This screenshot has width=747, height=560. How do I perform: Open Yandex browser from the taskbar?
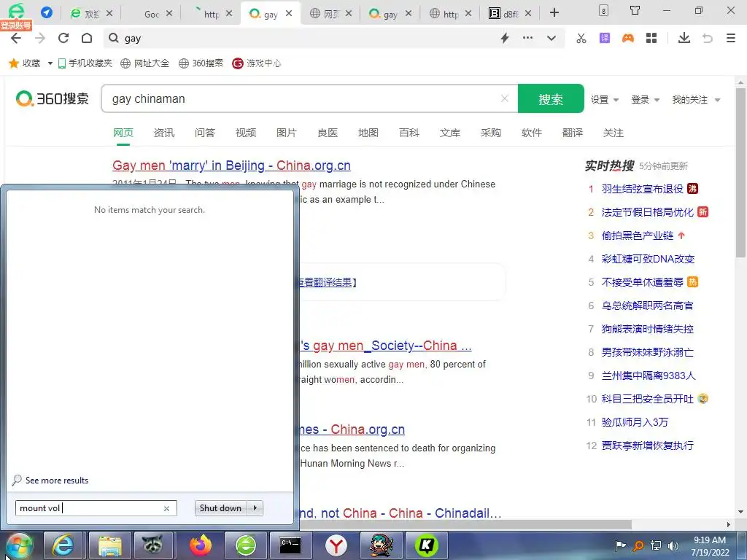point(336,545)
